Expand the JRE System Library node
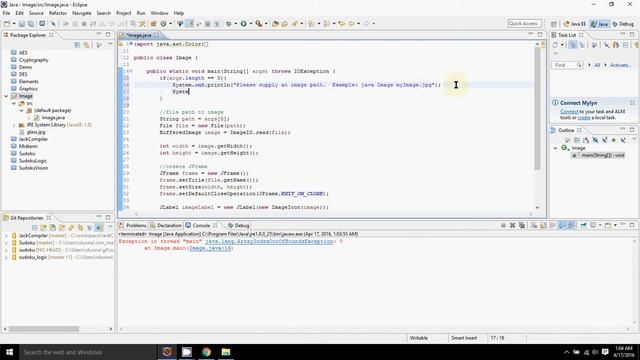 click(14, 125)
